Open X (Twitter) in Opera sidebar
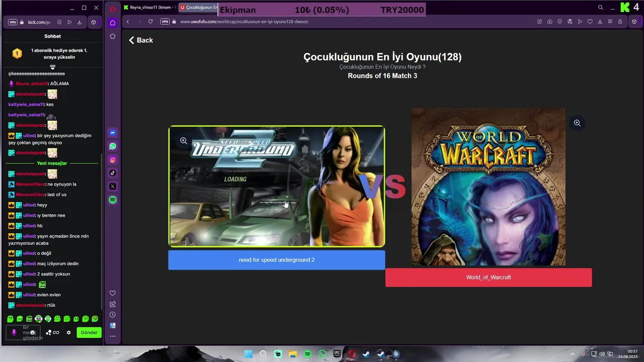The image size is (644, 362). 113,186
